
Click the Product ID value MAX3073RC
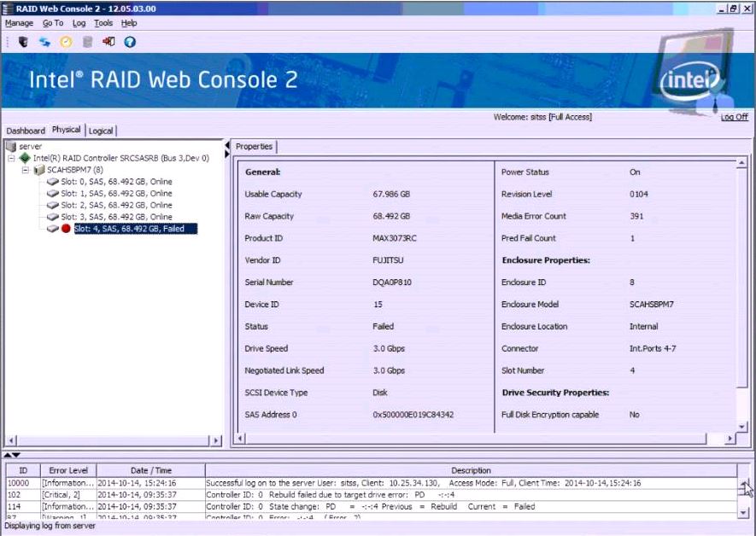click(x=395, y=238)
